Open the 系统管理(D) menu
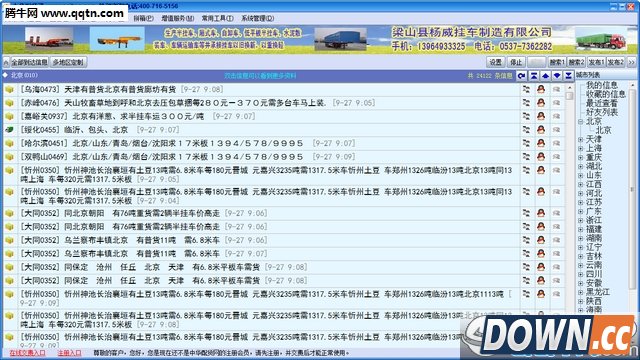This screenshot has height=360, width=640. (258, 18)
